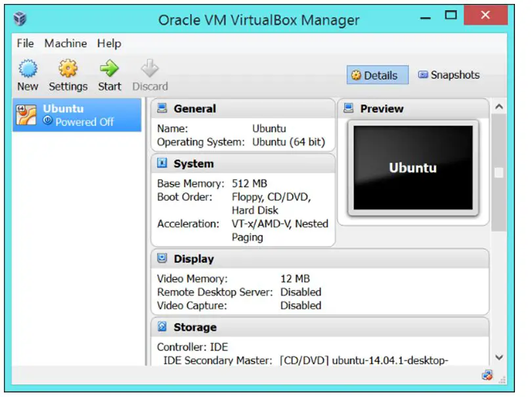
Task: Click the 12 MB video memory value
Action: (x=295, y=279)
